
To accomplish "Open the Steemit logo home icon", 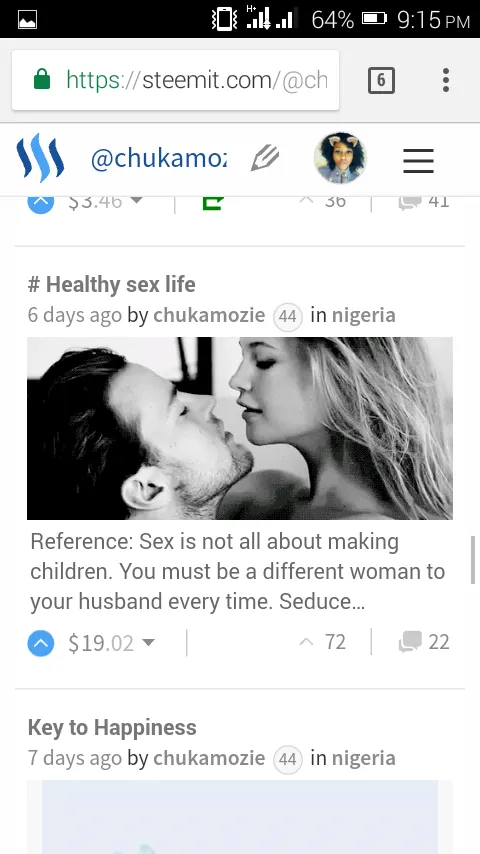I will (x=40, y=158).
